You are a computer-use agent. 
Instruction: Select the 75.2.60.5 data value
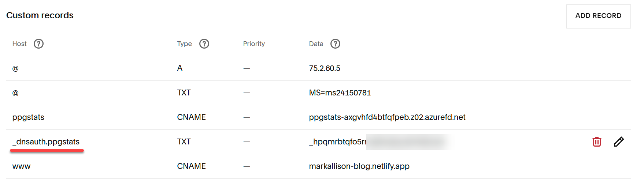325,68
